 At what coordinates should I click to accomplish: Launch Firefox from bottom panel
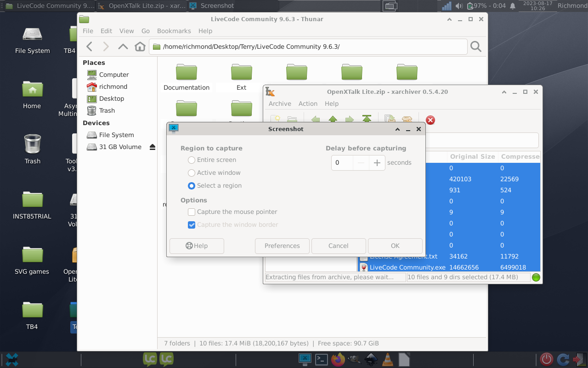[338, 359]
